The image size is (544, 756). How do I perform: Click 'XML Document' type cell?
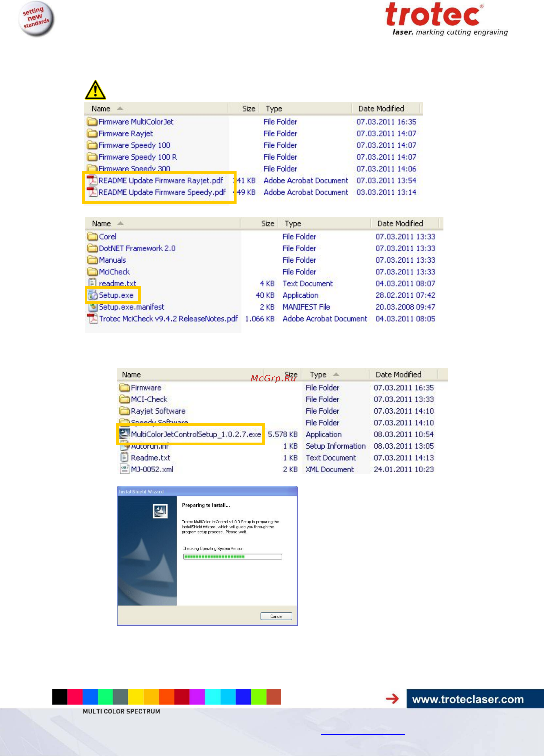pos(330,469)
